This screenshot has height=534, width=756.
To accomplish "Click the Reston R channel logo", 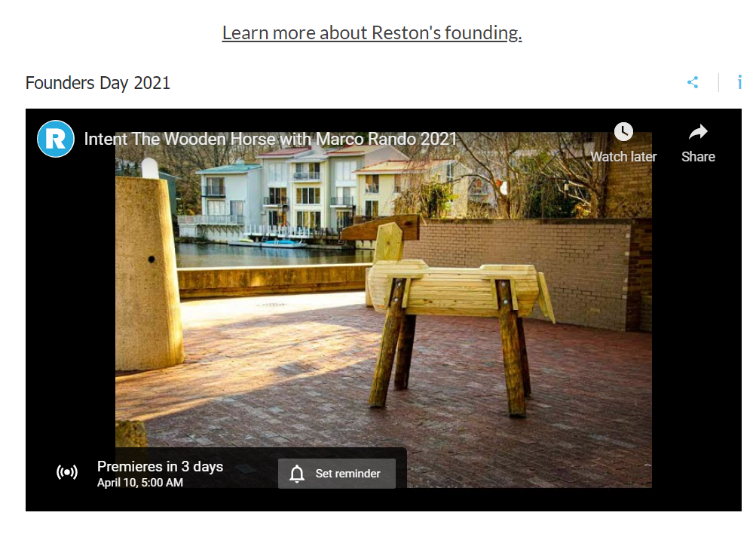I will (x=56, y=139).
